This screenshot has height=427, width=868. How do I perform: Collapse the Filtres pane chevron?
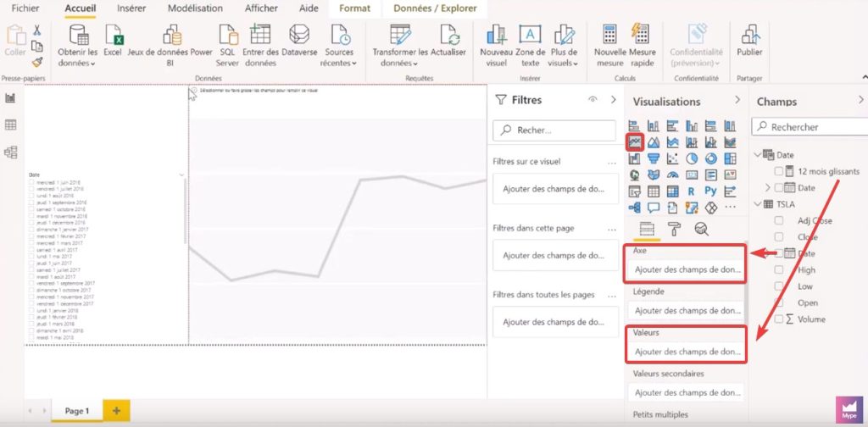[x=613, y=100]
